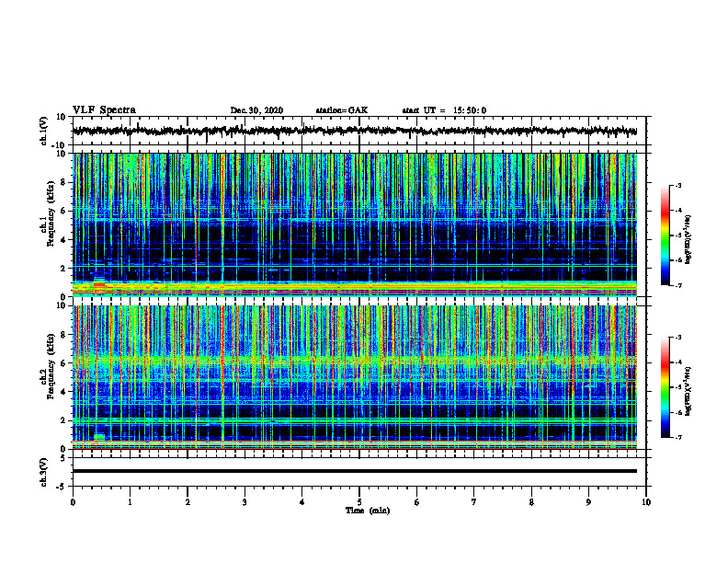728x563 pixels.
Task: Click the 'ch.3(V)' axis label
Action: tap(44, 473)
